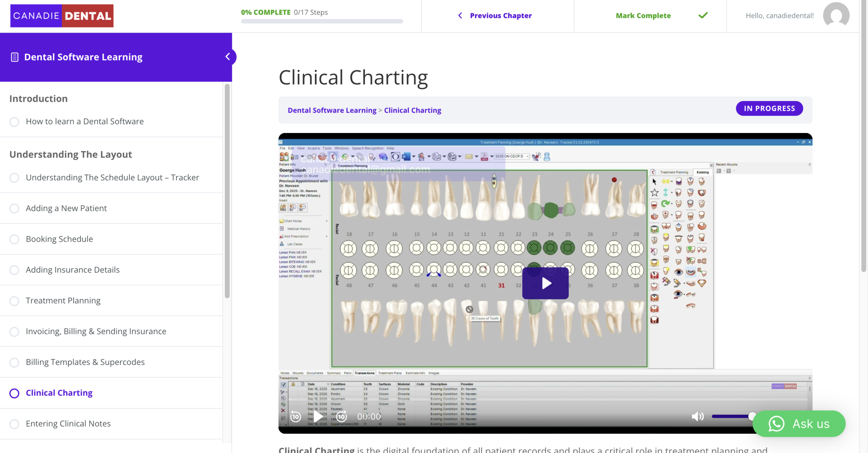Toggle the Clinical Charting lesson circle
This screenshot has width=868, height=453.
pos(14,393)
